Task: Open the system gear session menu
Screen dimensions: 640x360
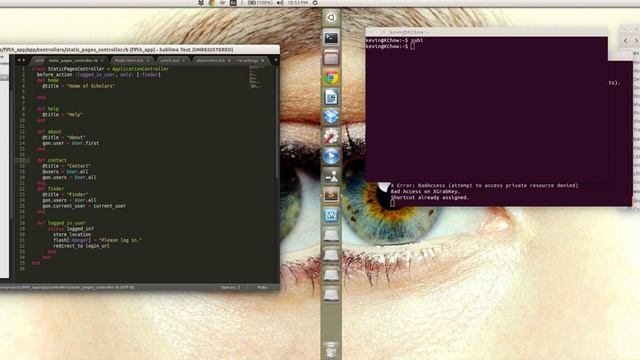Action: [x=315, y=3]
